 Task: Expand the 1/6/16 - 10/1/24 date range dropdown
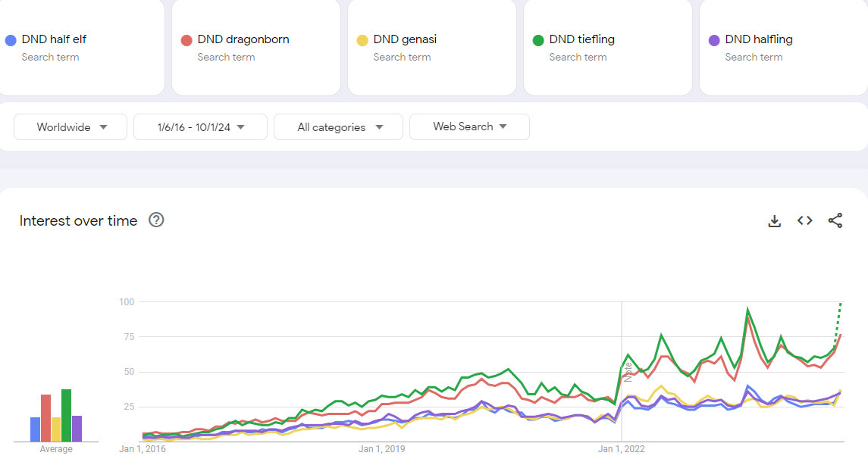(x=200, y=127)
